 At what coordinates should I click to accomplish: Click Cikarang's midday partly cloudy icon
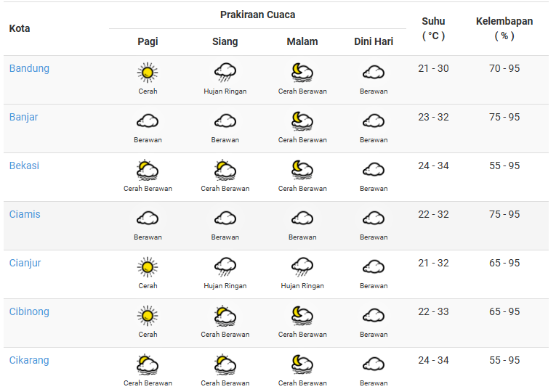pyautogui.click(x=225, y=364)
